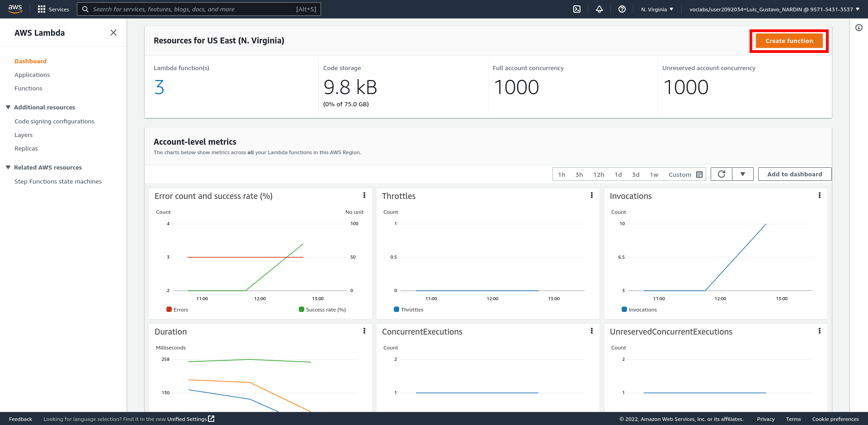Open the refresh interval dropdown arrow

pyautogui.click(x=743, y=174)
